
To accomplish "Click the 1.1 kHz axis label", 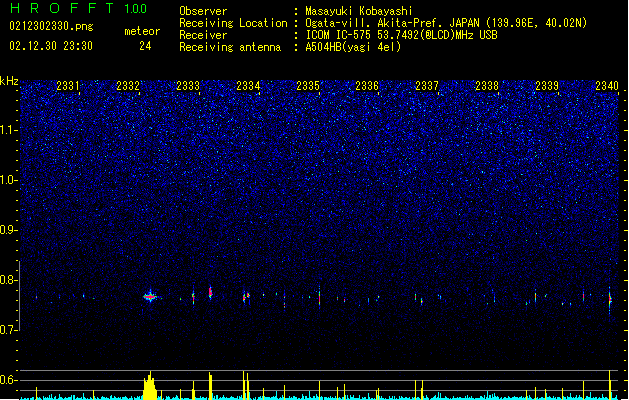I will [x=9, y=130].
